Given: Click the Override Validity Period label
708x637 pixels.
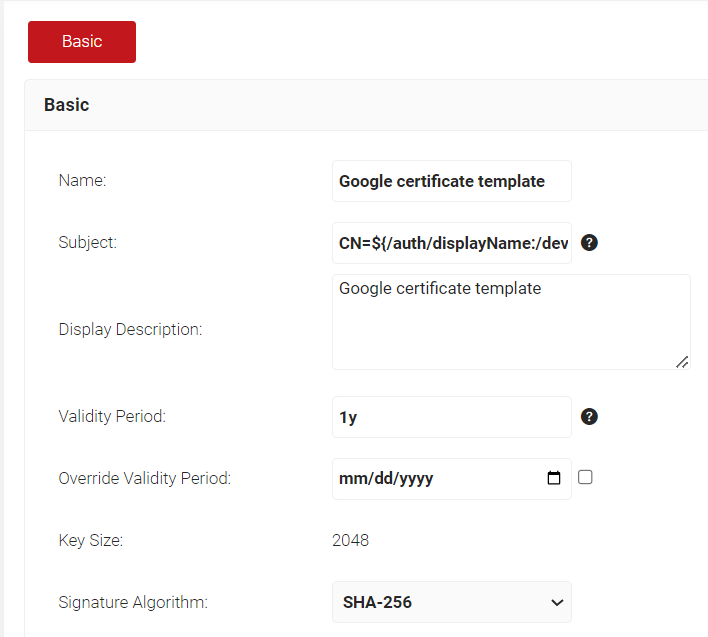Looking at the screenshot, I should coord(145,479).
